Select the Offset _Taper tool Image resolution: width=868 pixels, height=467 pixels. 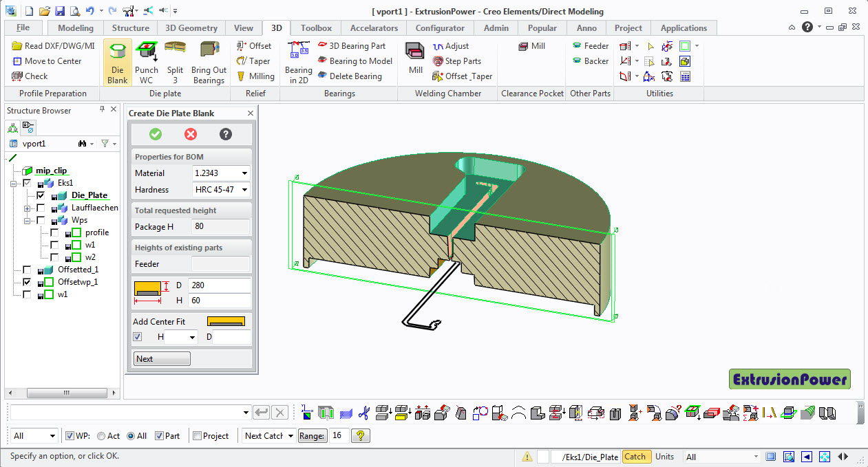pyautogui.click(x=463, y=76)
